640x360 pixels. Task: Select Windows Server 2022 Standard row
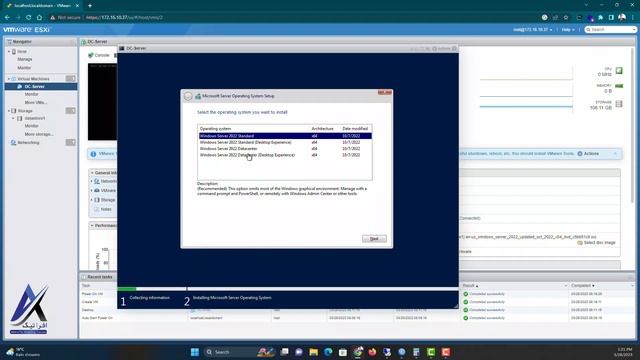(x=285, y=136)
